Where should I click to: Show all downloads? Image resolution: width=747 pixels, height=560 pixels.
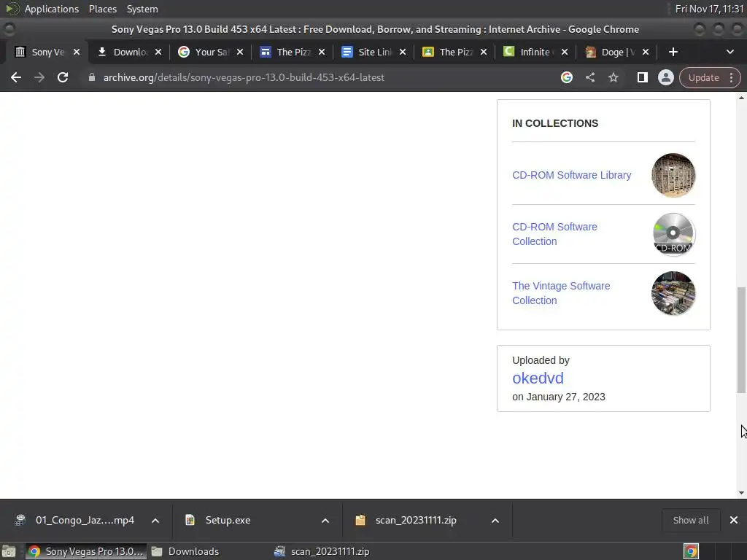[690, 521]
